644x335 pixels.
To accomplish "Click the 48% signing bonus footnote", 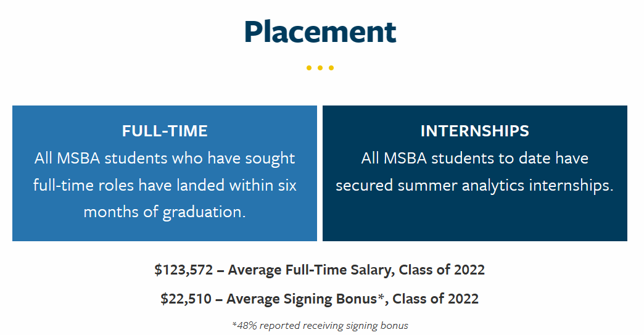I will [320, 326].
